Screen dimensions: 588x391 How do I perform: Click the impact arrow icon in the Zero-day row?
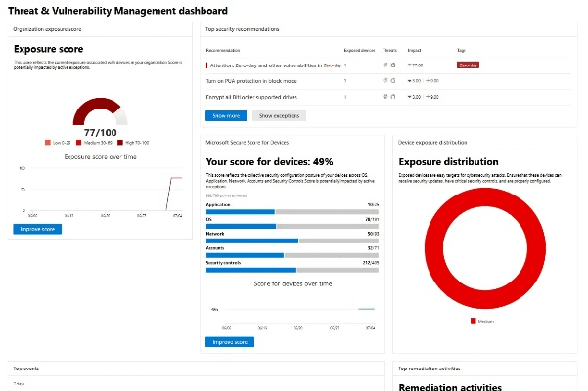[410, 65]
